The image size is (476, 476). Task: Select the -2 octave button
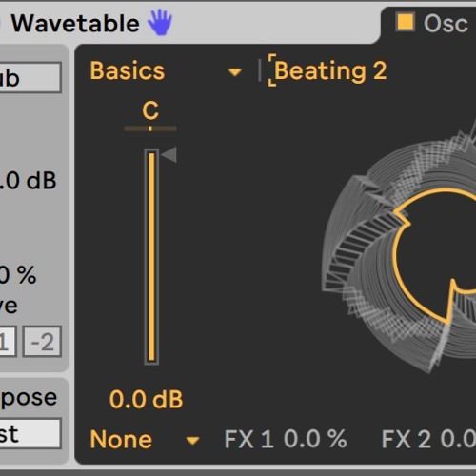[x=42, y=342]
